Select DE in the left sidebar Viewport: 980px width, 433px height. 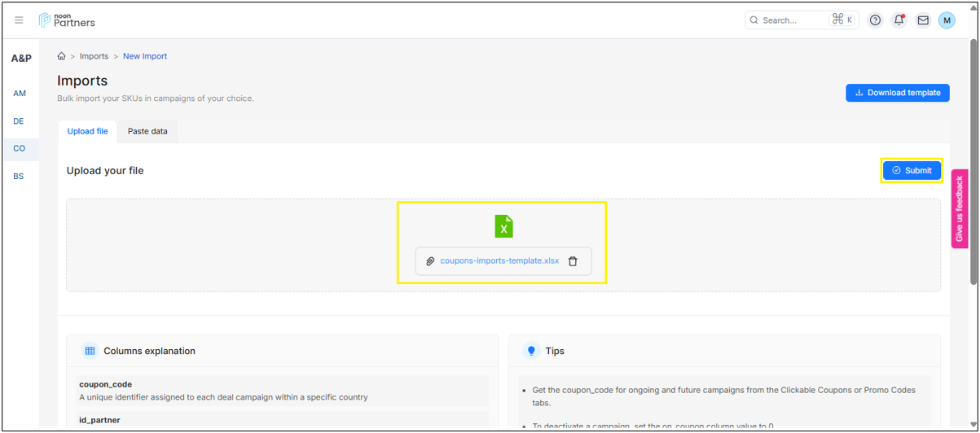tap(19, 121)
